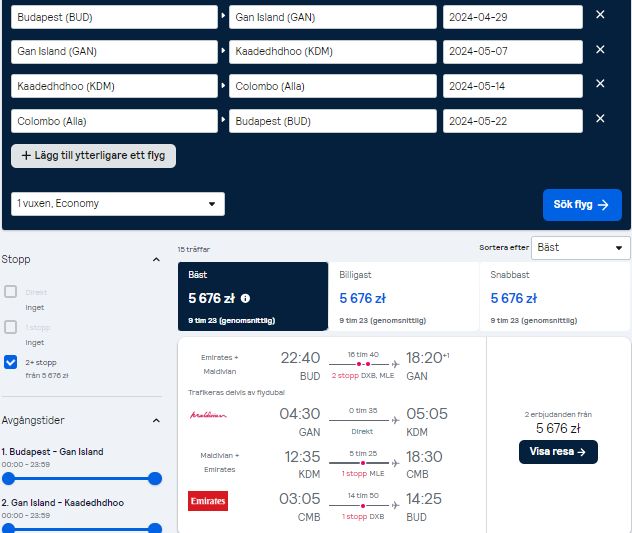
Task: Click the Emirates airline logo
Action: [208, 501]
